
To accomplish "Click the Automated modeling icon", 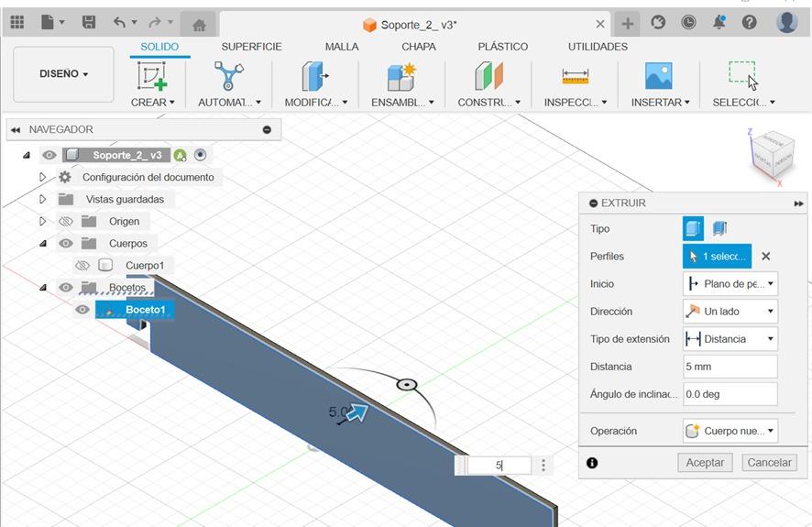I will tap(228, 75).
